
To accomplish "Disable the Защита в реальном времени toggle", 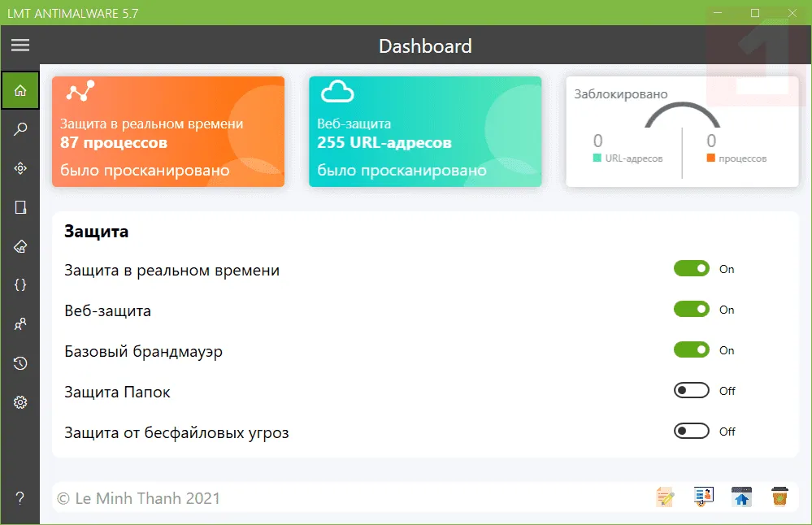I will click(x=692, y=268).
